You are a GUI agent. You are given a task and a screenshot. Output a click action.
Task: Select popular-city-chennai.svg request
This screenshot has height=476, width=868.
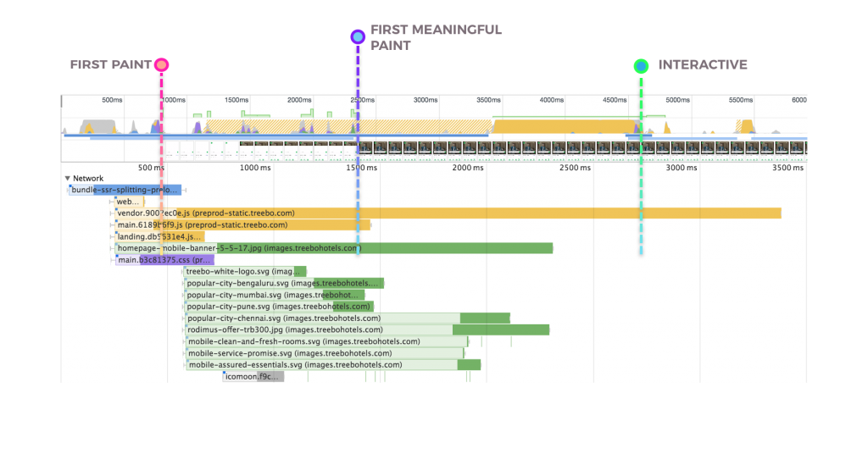click(348, 318)
